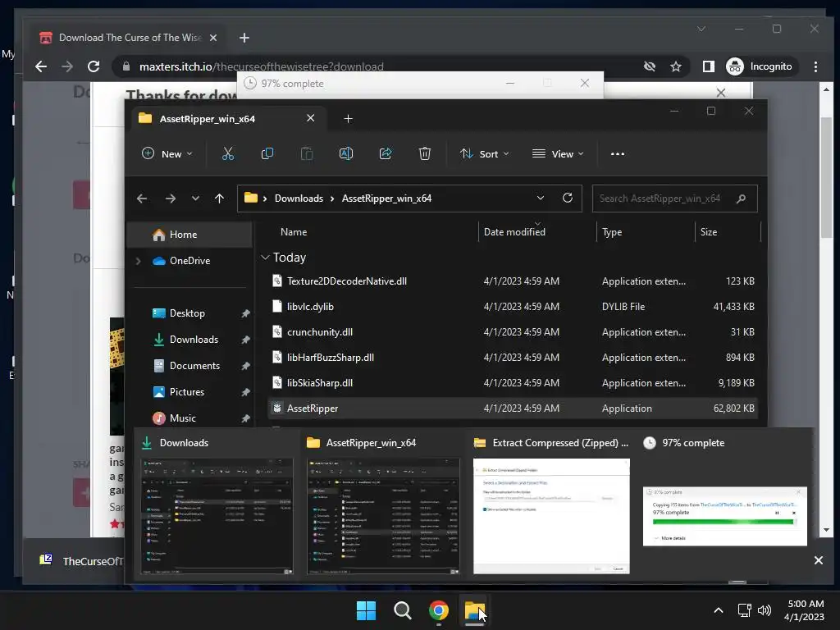Click the search magnifier in Explorer search box
The width and height of the screenshot is (840, 630).
(741, 199)
